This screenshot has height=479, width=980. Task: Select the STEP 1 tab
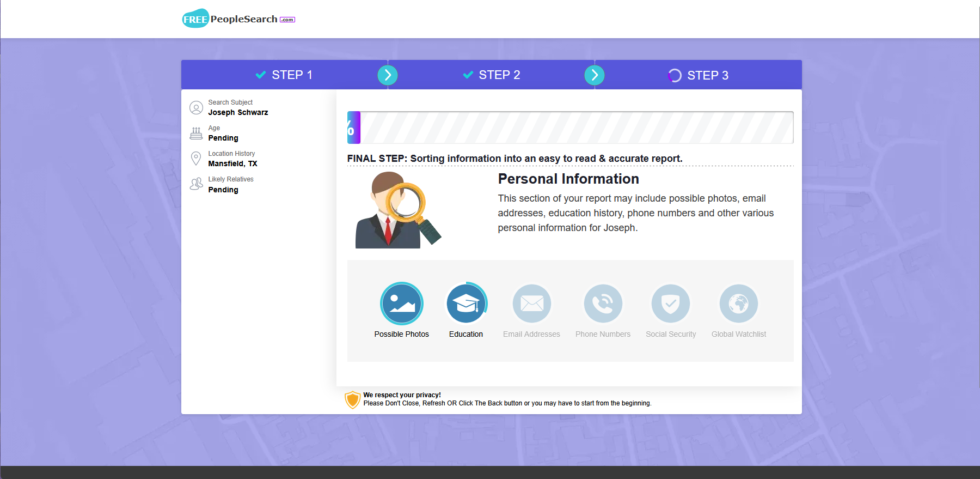(284, 75)
